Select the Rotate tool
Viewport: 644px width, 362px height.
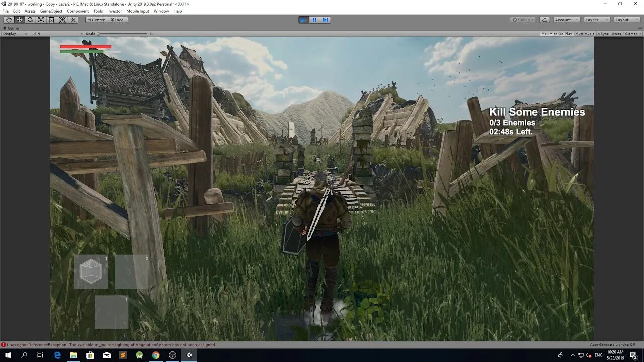tap(30, 20)
